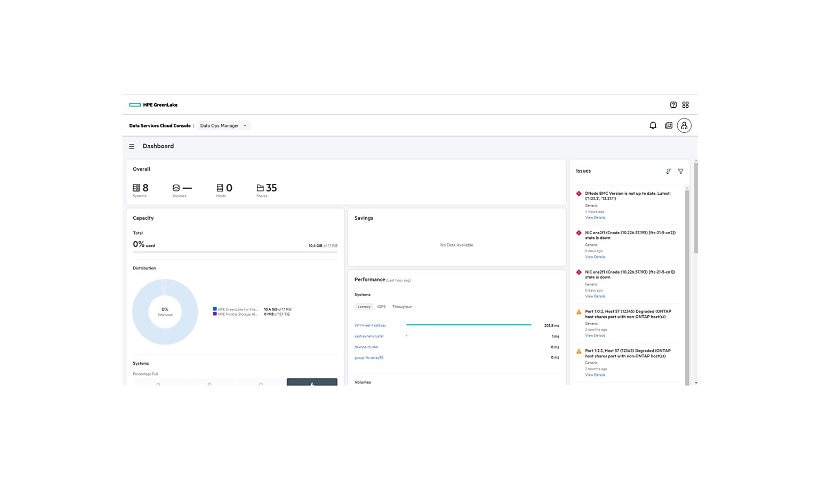Click the main page vertical scrollbar

(x=696, y=207)
